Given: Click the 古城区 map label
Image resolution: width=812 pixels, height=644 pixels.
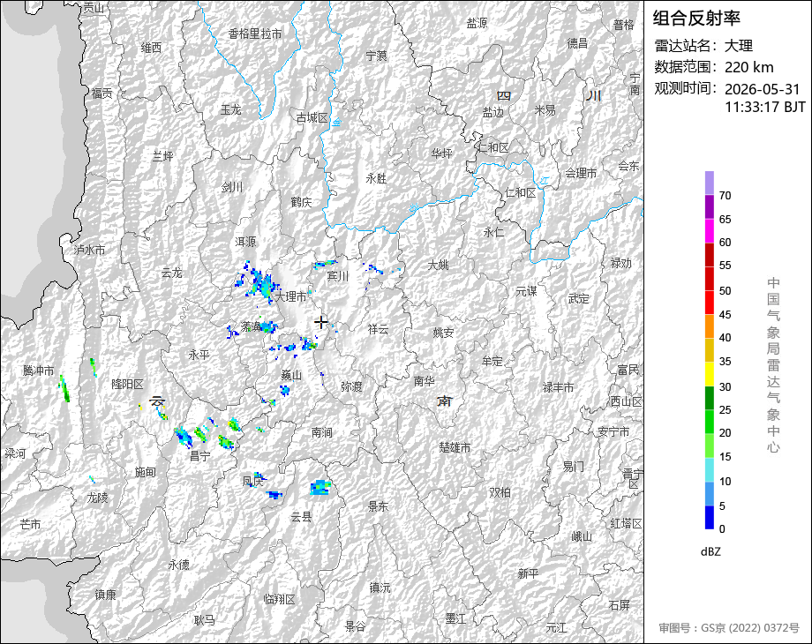Looking at the screenshot, I should [x=312, y=118].
